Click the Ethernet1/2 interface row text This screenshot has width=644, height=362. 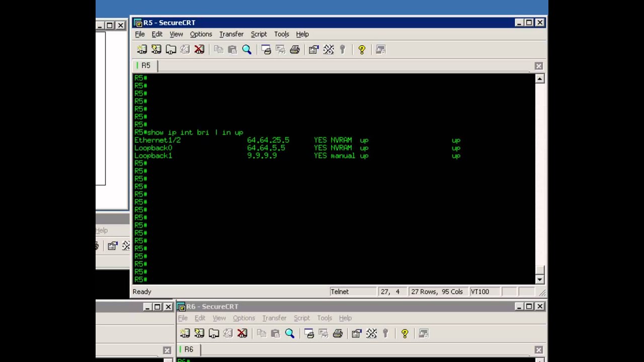point(297,140)
